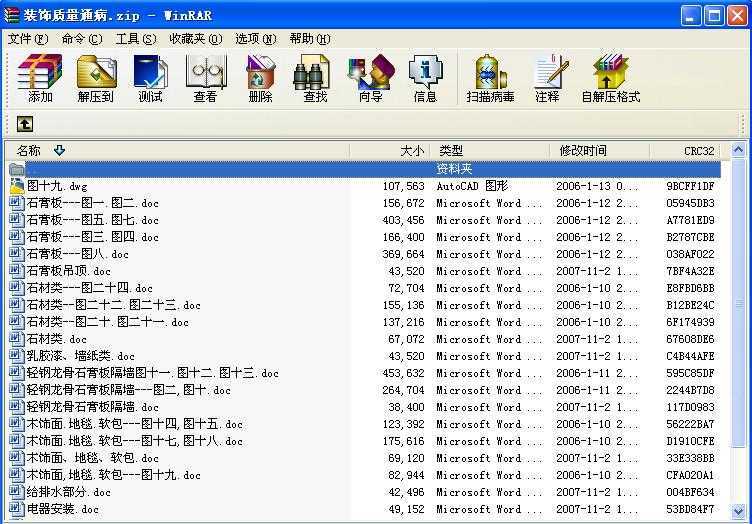Image resolution: width=752 pixels, height=524 pixels.
Task: Click the size value 453,632
Action: (403, 373)
